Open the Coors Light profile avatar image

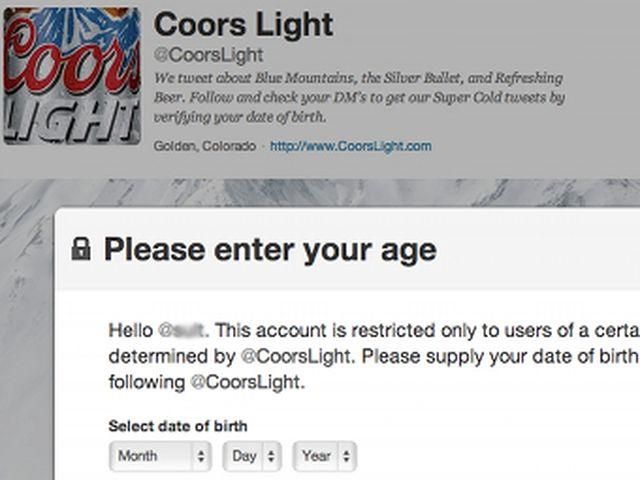(71, 74)
